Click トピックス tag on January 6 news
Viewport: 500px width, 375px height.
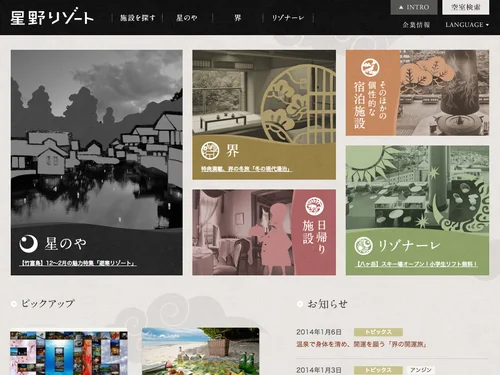point(378,332)
